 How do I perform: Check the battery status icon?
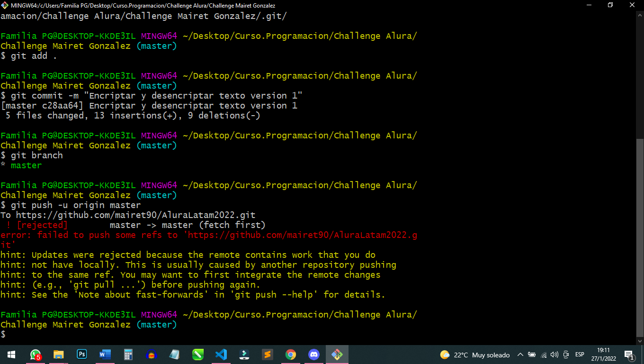[x=532, y=355]
